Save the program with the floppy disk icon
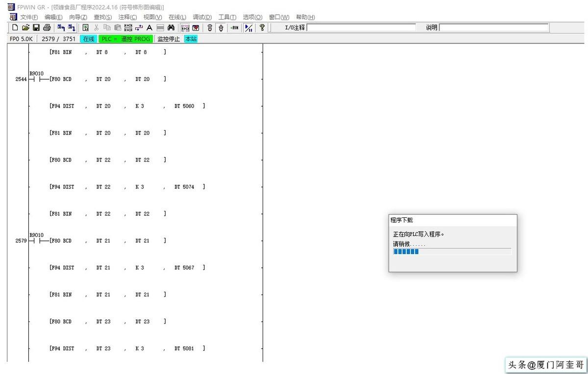Screen dimensions: 588x374 [36, 28]
